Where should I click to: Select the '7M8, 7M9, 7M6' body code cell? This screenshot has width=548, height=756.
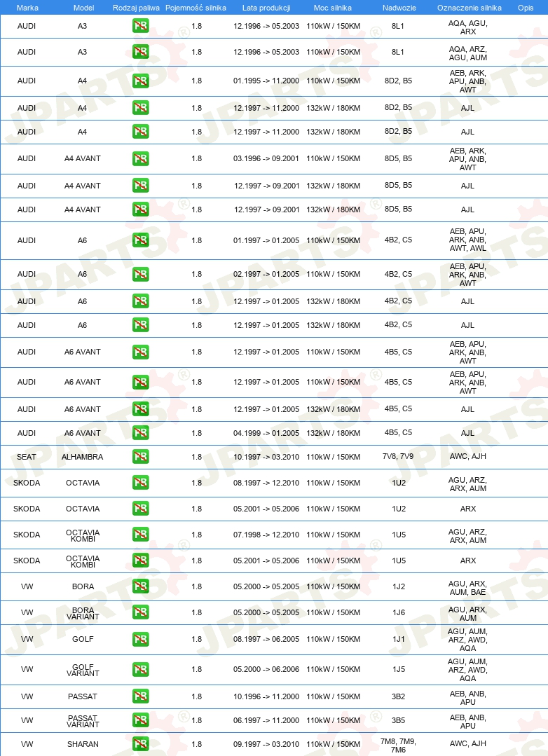click(x=399, y=745)
